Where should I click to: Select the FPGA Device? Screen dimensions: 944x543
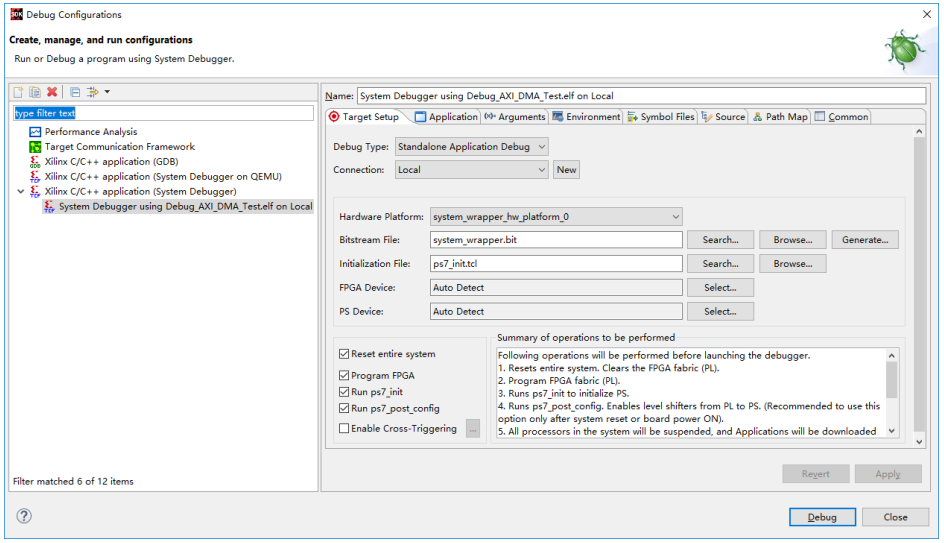click(720, 288)
